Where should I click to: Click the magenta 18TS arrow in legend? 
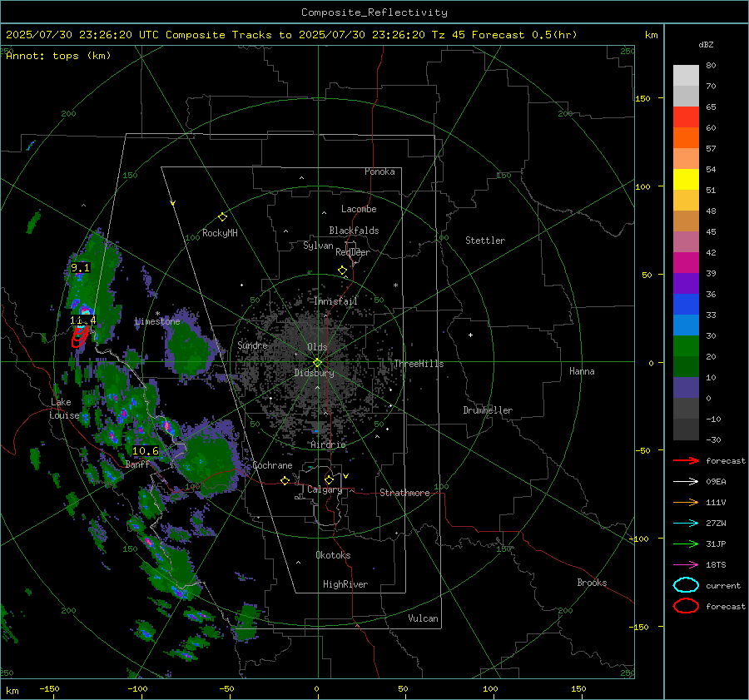click(x=686, y=565)
